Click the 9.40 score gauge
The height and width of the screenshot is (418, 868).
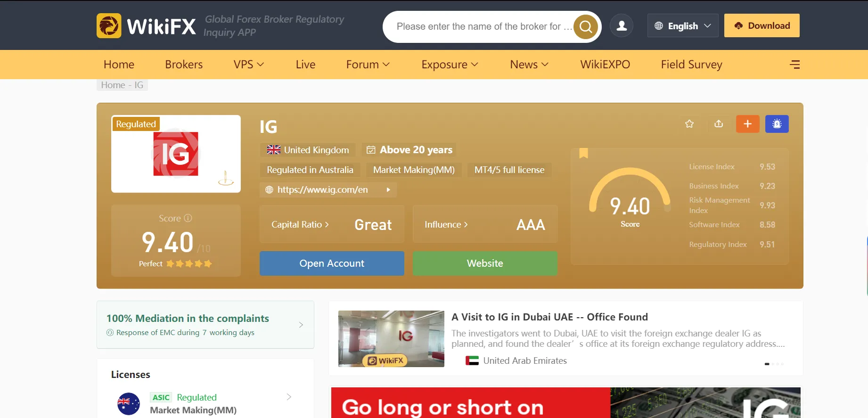coord(630,197)
